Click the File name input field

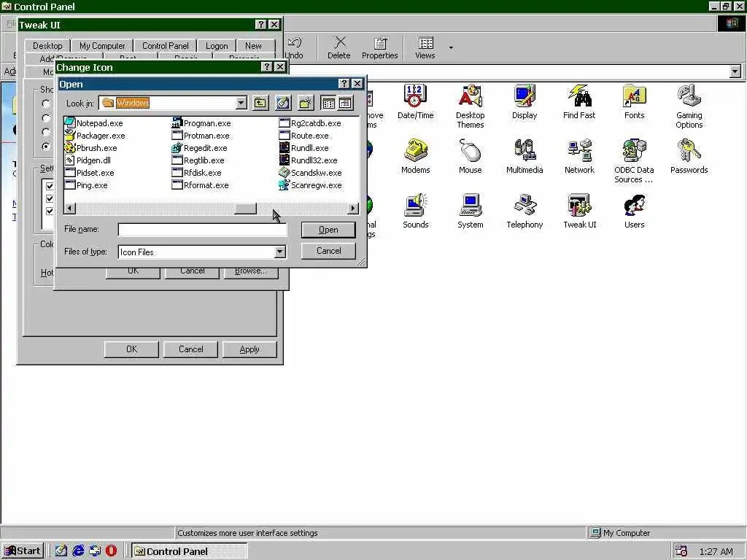click(203, 230)
